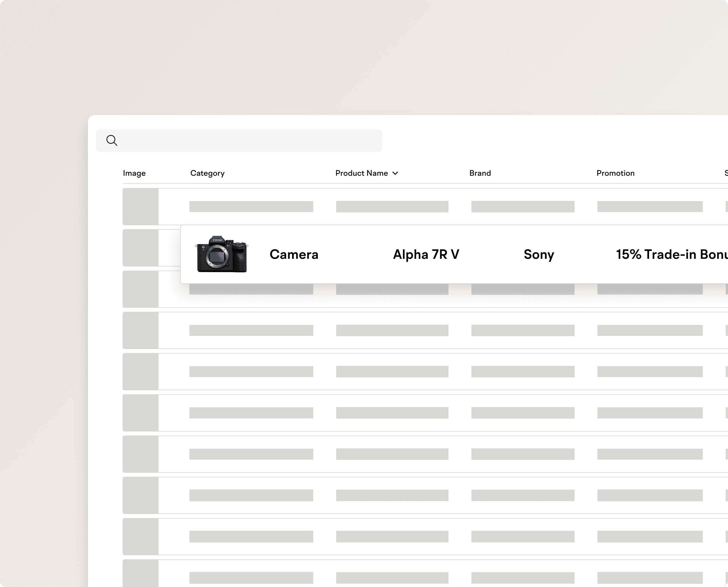Sort by the Product Name header
The image size is (728, 587).
[x=361, y=173]
